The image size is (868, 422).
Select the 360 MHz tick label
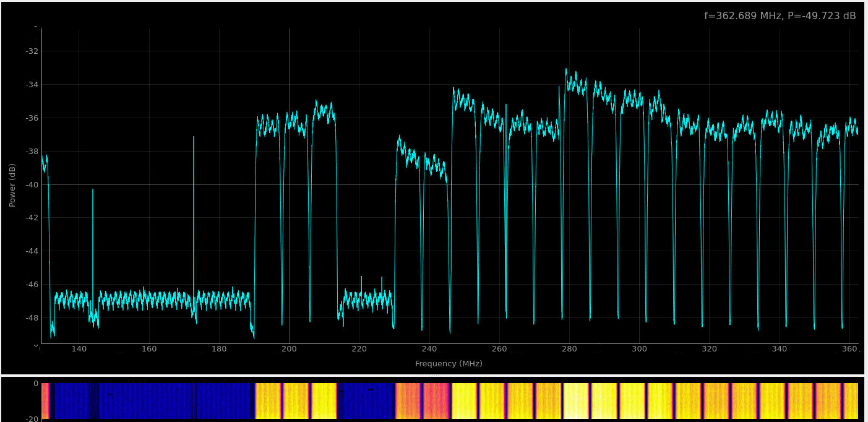coord(850,349)
